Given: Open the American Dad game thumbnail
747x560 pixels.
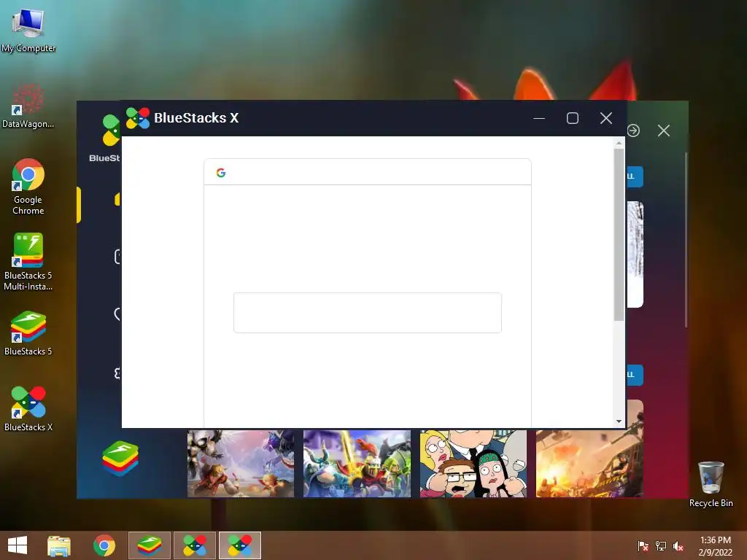Looking at the screenshot, I should click(x=473, y=464).
